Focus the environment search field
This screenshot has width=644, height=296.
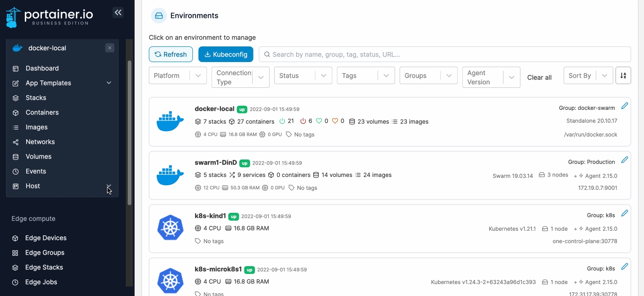pos(446,54)
